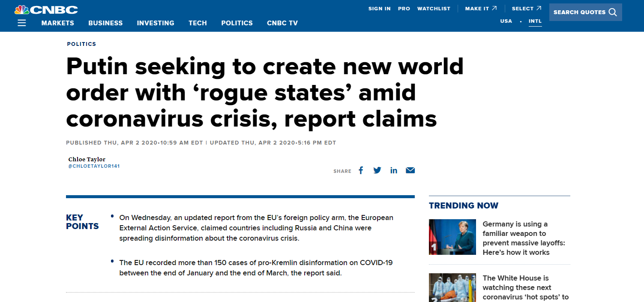Image resolution: width=644 pixels, height=302 pixels.
Task: Share article on Twitter
Action: pos(377,170)
